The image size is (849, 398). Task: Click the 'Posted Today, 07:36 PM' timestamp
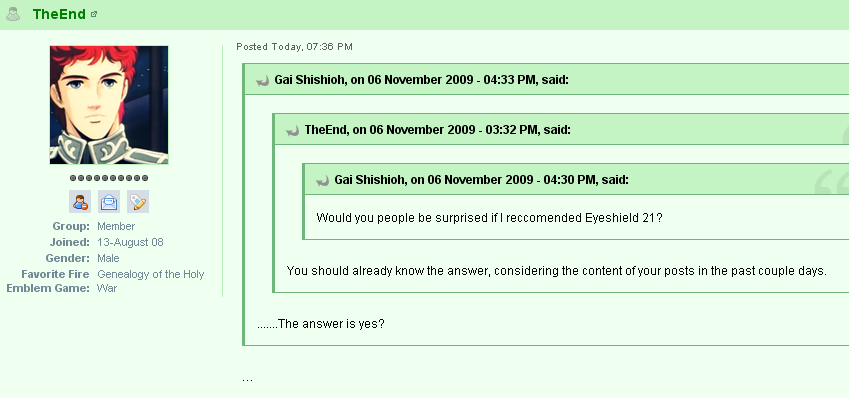[x=295, y=47]
